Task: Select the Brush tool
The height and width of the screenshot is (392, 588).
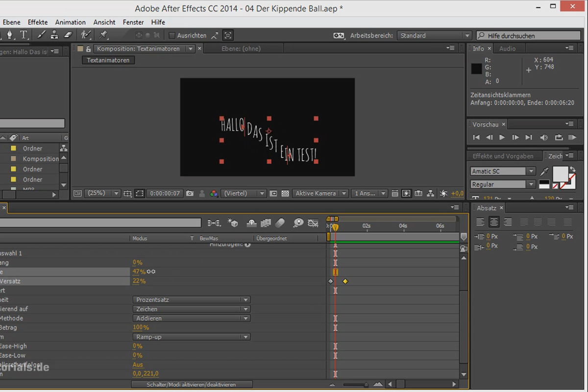Action: coord(41,35)
